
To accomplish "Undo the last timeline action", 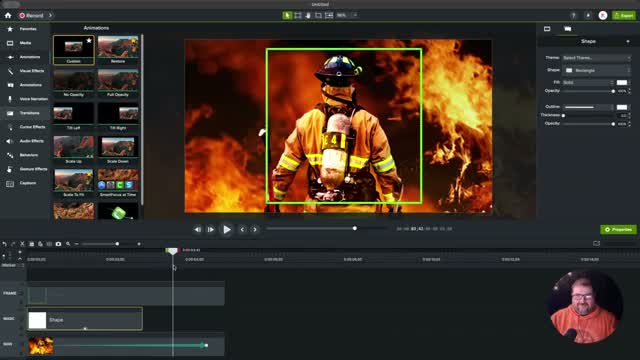I will pyautogui.click(x=4, y=244).
